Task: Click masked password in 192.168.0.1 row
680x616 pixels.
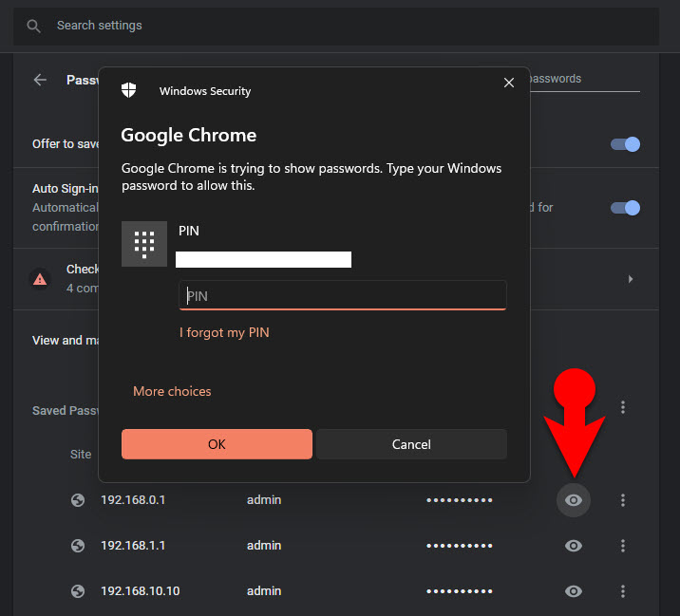Action: pyautogui.click(x=460, y=500)
